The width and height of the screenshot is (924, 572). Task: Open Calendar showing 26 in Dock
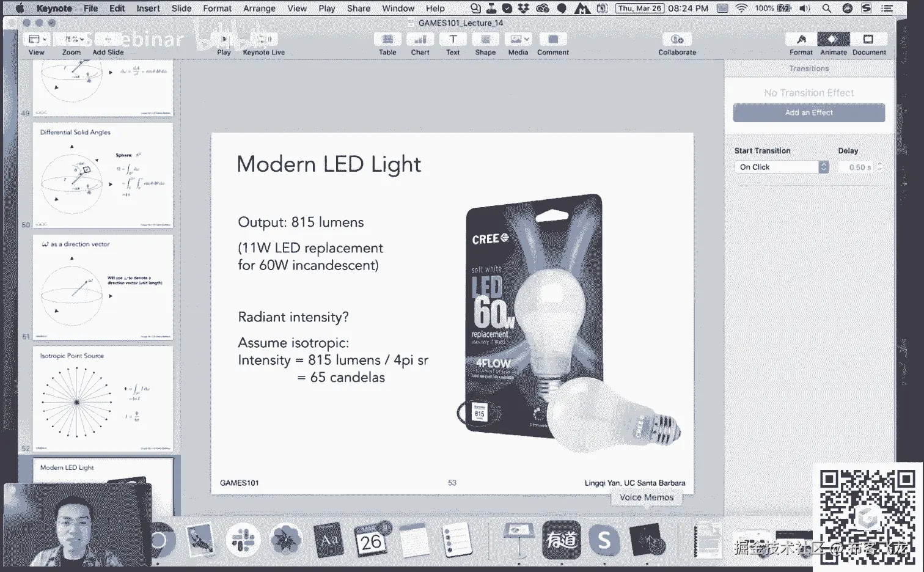tap(371, 540)
